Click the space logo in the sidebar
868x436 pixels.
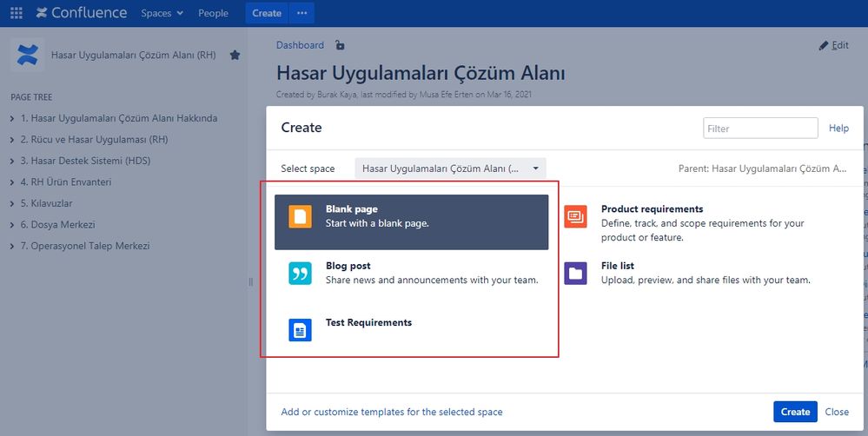click(27, 55)
